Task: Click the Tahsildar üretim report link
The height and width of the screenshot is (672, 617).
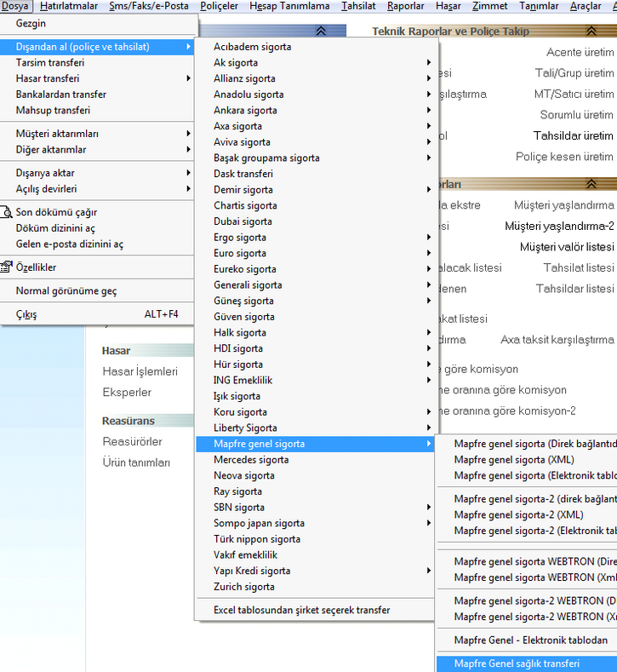Action: (573, 136)
